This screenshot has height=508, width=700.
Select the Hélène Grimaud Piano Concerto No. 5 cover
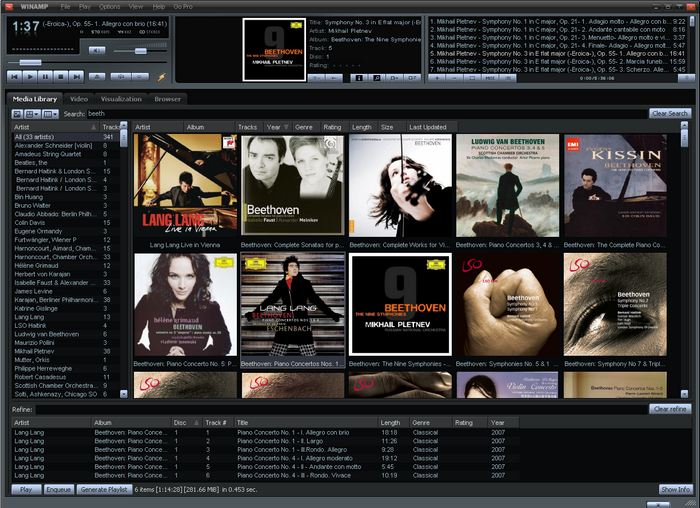(x=185, y=304)
